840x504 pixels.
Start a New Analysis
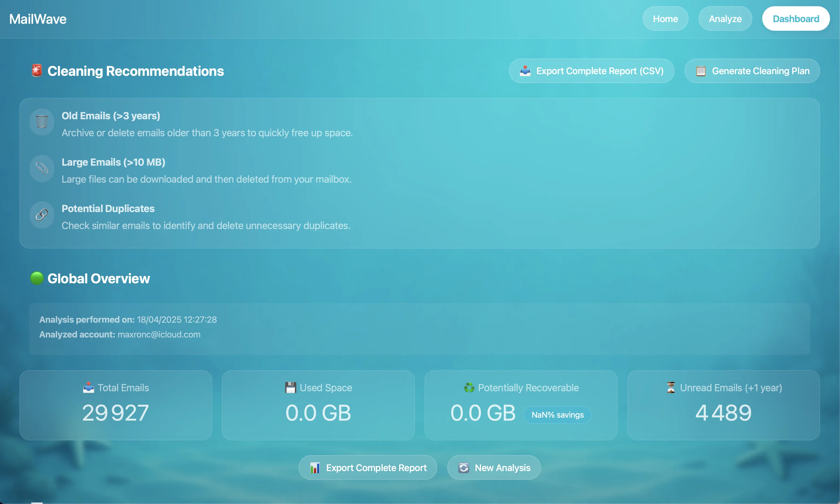pos(493,467)
